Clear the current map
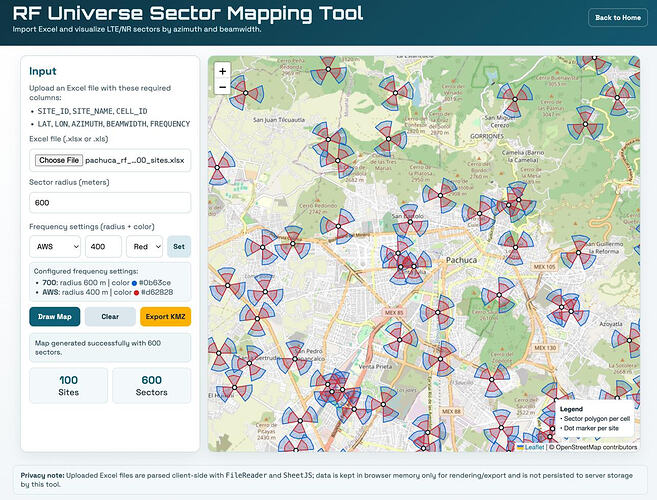This screenshot has height=500, width=657. pyautogui.click(x=110, y=316)
